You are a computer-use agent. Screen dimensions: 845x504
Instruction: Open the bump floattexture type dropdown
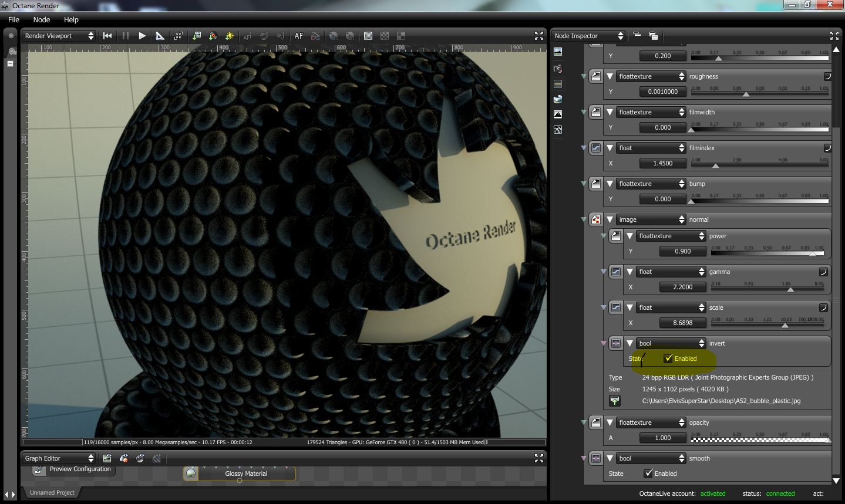(651, 184)
